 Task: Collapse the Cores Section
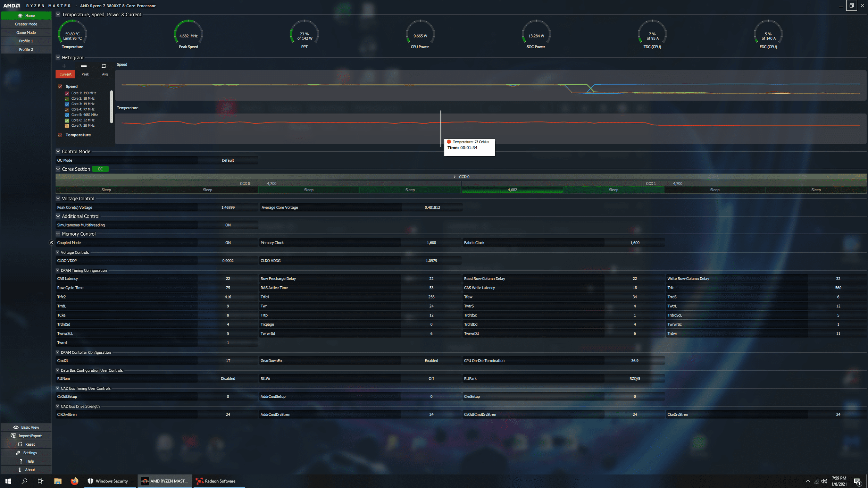coord(58,169)
